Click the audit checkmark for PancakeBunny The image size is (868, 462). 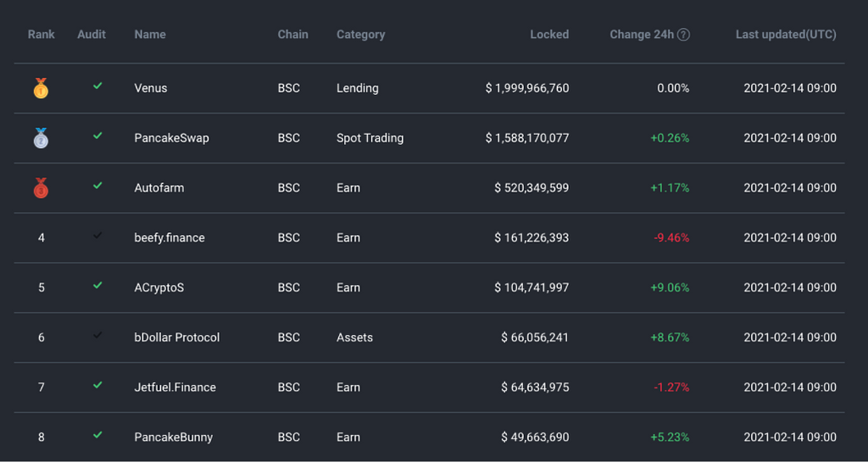tap(97, 436)
